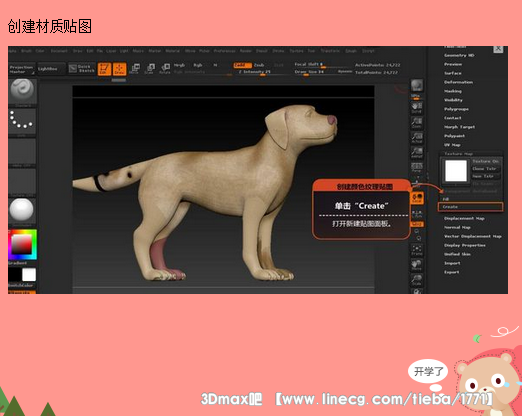Screen dimensions: 522x416
Task: Pick a hue in the color picker
Action: [x=22, y=244]
